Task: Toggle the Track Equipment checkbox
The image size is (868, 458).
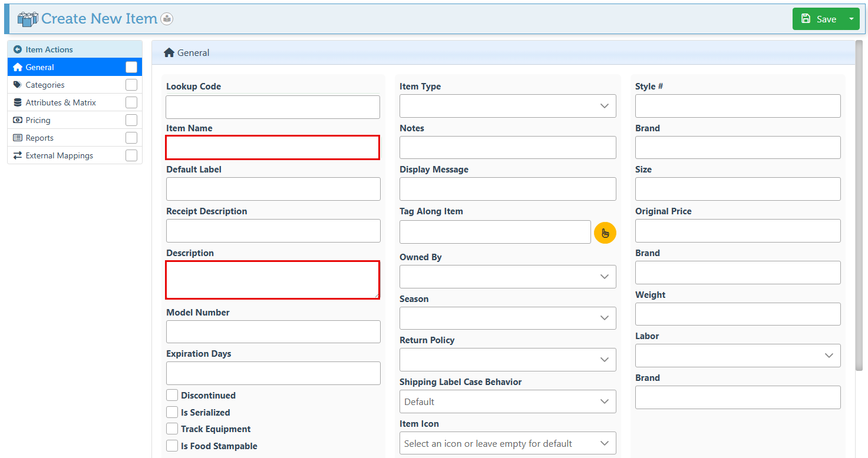Action: pos(172,429)
